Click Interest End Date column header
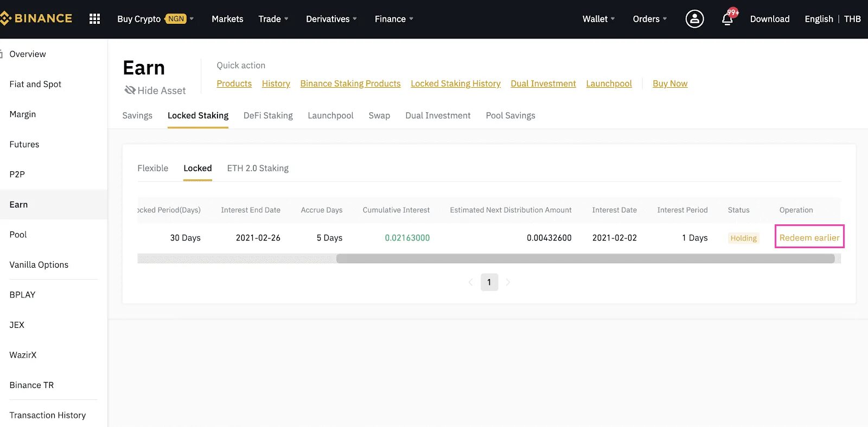 [x=251, y=210]
